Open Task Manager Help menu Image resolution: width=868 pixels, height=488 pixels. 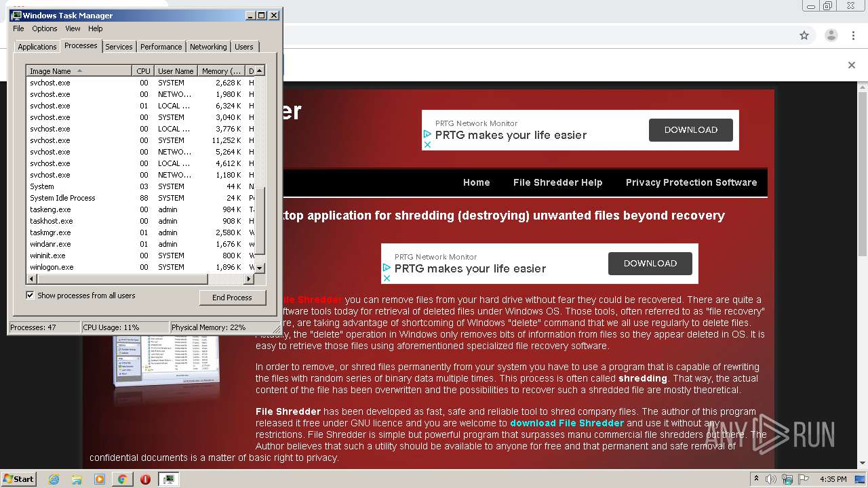[95, 28]
